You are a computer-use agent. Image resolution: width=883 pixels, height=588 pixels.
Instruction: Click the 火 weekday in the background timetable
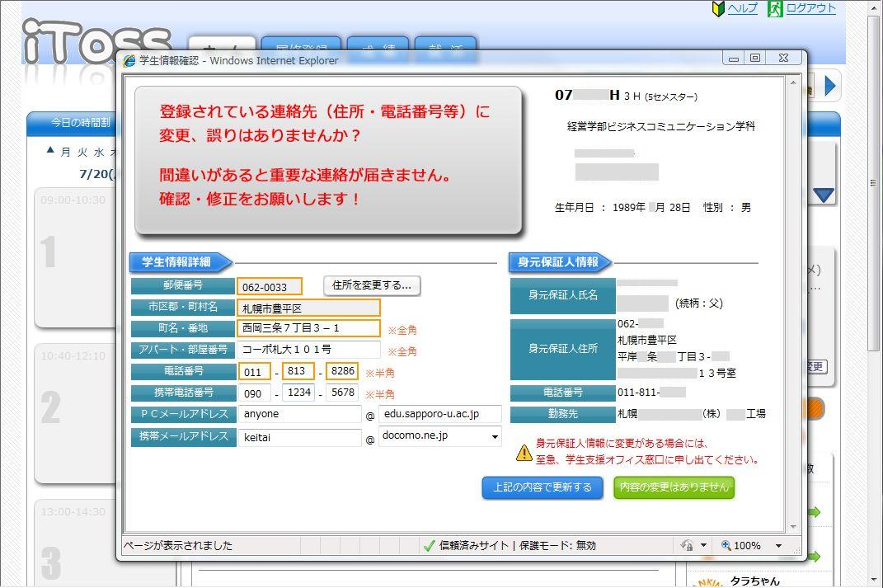(x=82, y=152)
